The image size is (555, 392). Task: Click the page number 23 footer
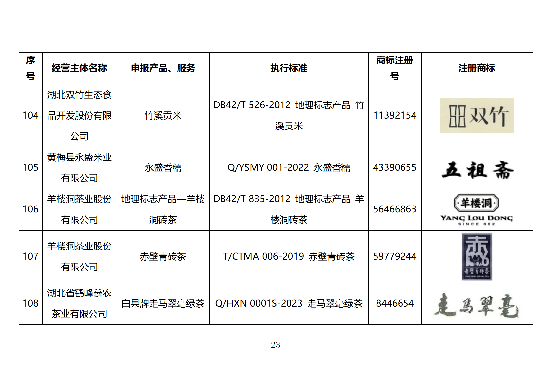click(x=275, y=345)
